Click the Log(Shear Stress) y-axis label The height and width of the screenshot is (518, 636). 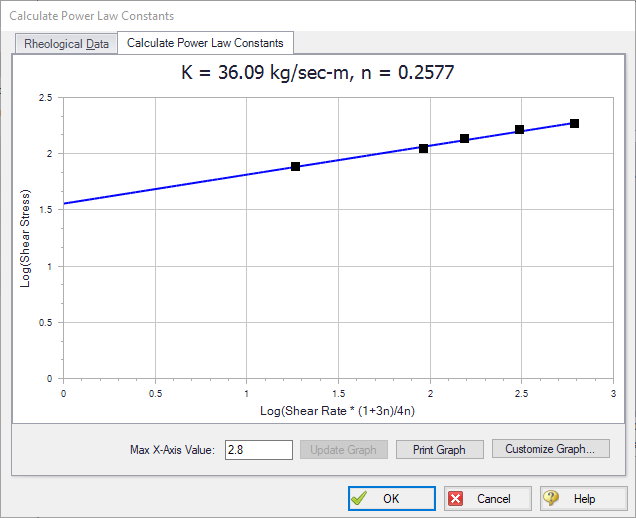tap(23, 239)
